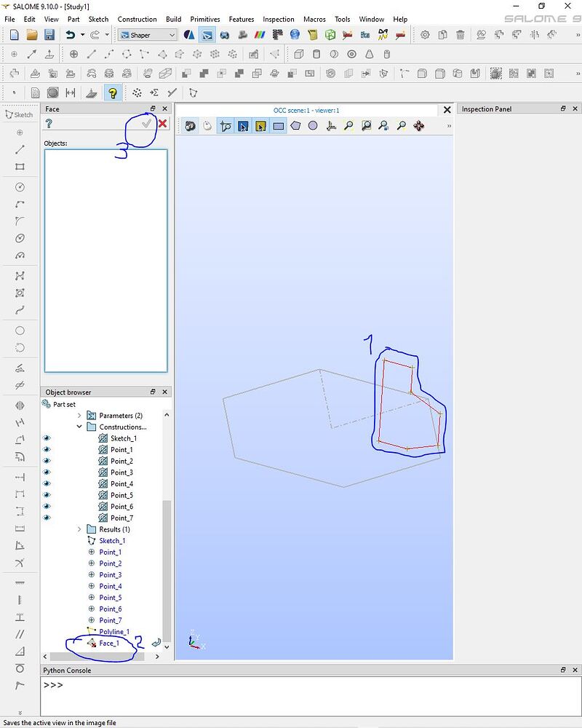Toggle visibility eye for Point_1
This screenshot has width=582, height=728.
(x=47, y=449)
